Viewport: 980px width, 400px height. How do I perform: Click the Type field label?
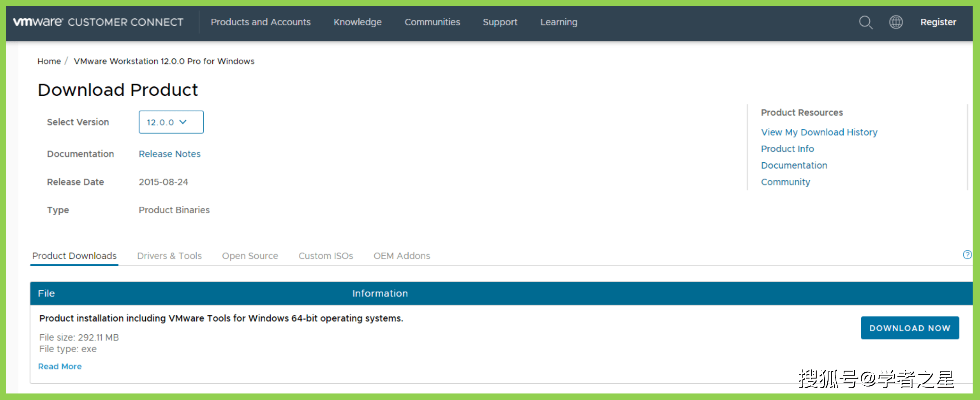[58, 210]
